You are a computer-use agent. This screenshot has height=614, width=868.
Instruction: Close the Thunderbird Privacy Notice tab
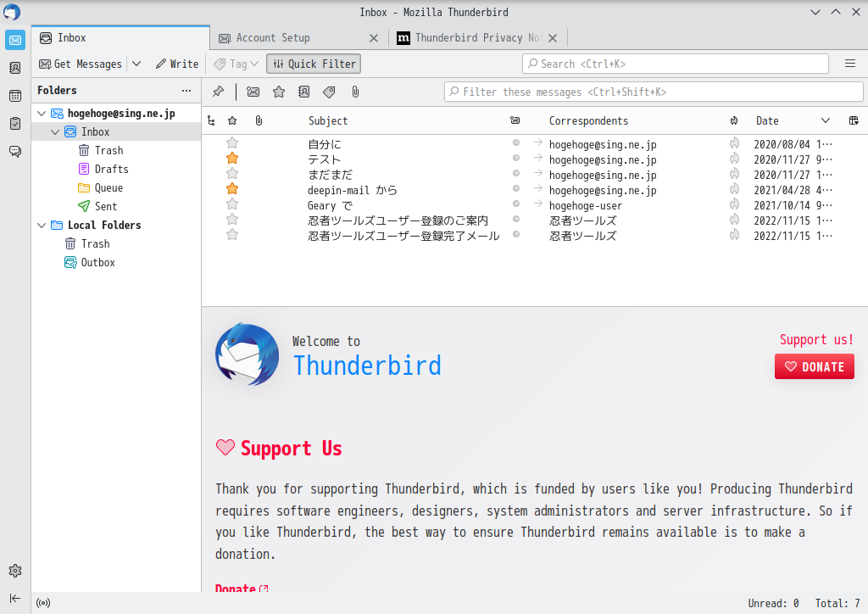553,38
